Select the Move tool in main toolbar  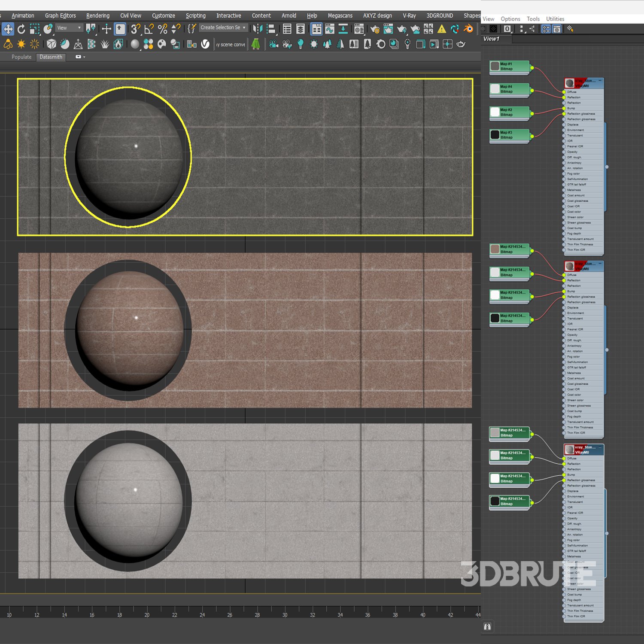(8, 29)
